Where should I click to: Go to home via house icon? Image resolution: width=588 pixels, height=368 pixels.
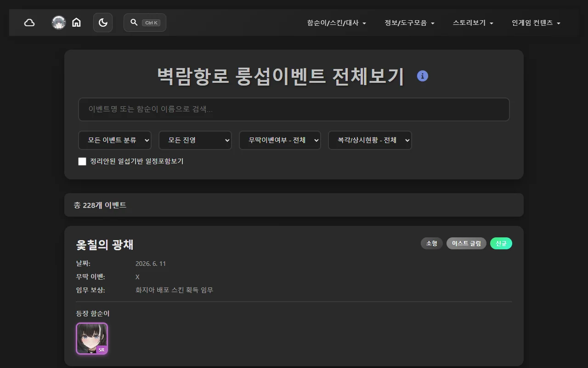[x=76, y=23]
